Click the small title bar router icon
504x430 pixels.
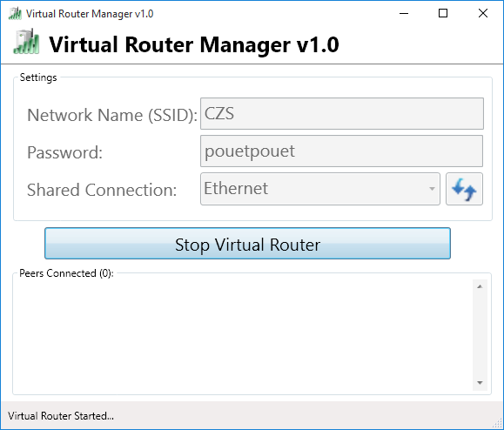(15, 14)
